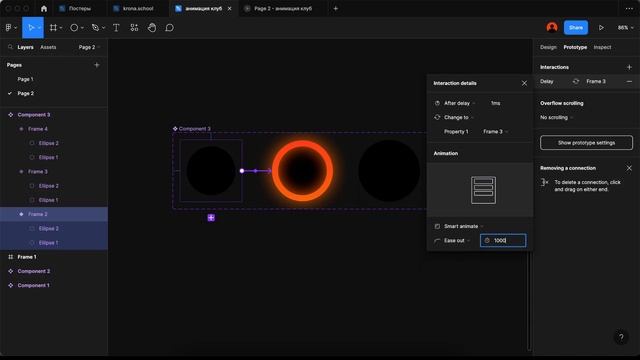Screen dimensions: 640x360
Task: Select the Hand tool
Action: pos(152,28)
